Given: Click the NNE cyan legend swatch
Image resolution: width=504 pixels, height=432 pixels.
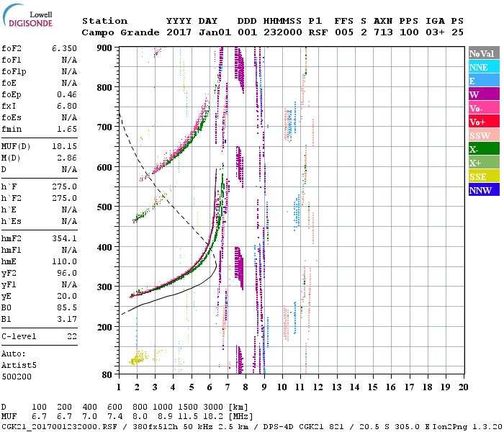Looking at the screenshot, I should 482,67.
